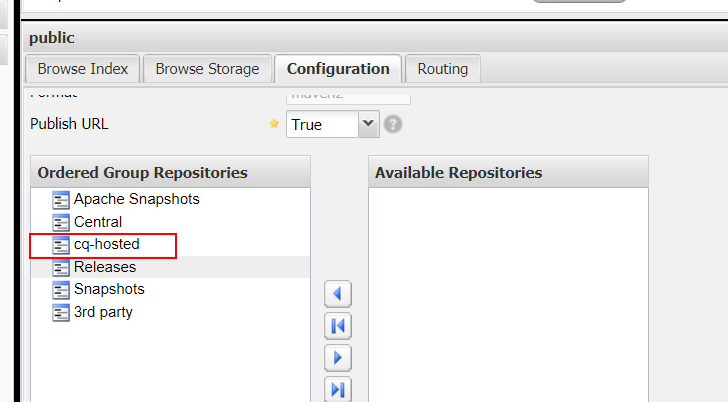Click the move-all-left arrow button
Screen dimensions: 728x402
338,326
